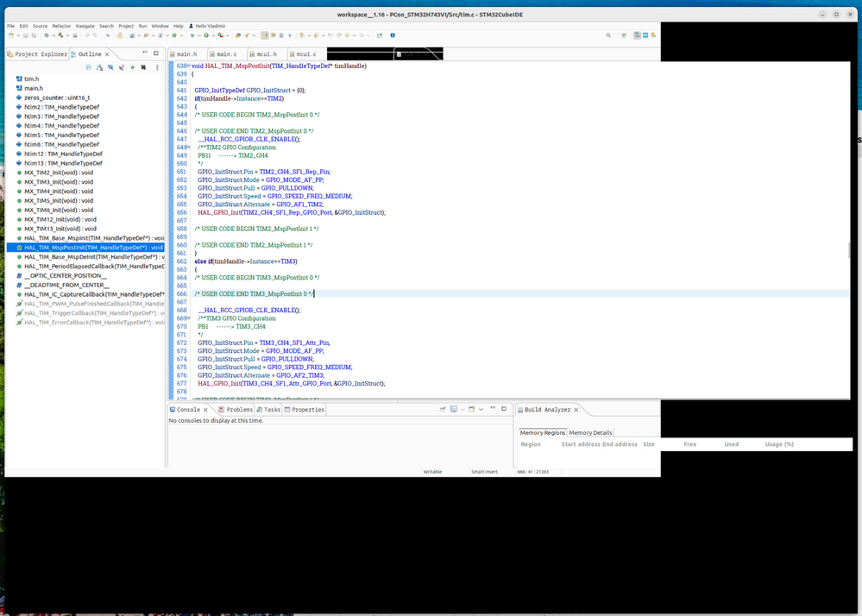
Task: Open a console via the Open Console icon
Action: [473, 409]
